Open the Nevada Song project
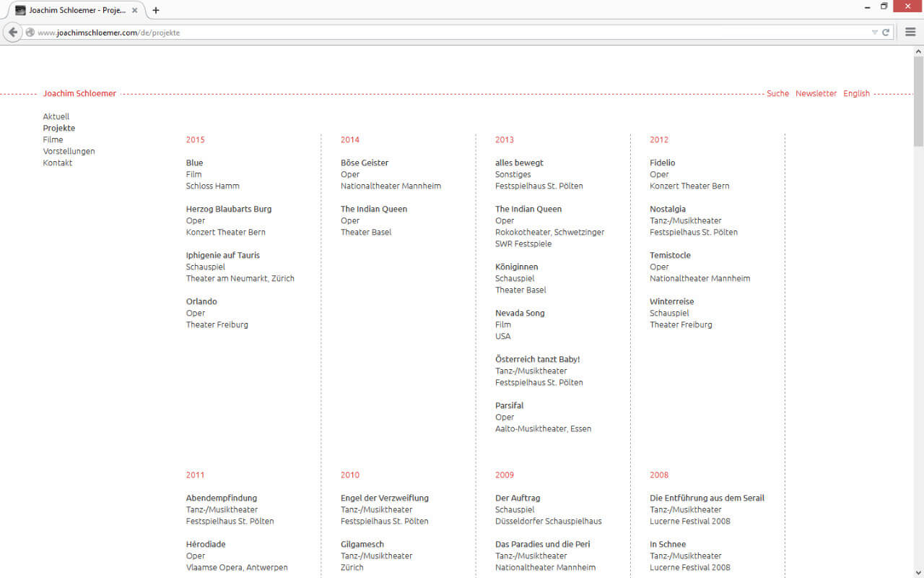Image resolution: width=924 pixels, height=578 pixels. click(520, 313)
